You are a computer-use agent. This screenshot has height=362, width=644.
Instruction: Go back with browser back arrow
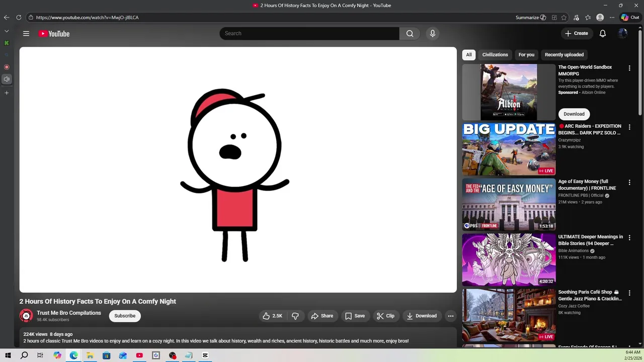(7, 18)
